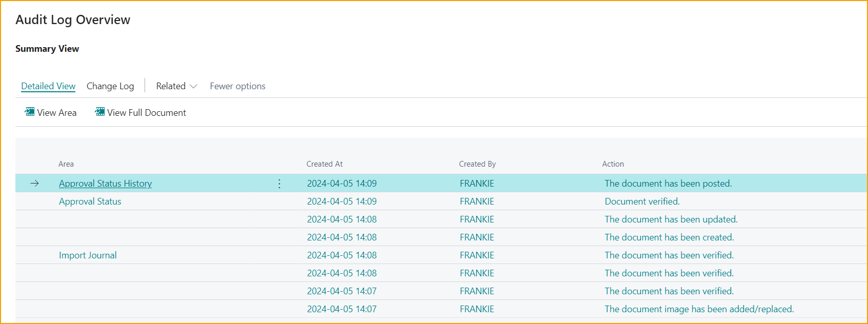Select the 'document image has been added/replaced' entry

699,309
